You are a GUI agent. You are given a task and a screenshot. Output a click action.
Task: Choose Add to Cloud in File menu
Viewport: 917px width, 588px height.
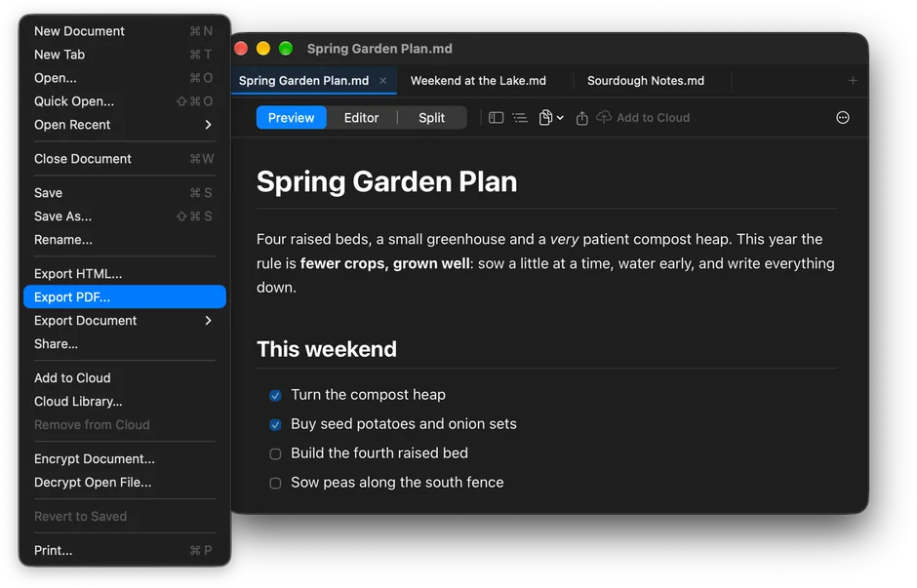click(x=125, y=377)
